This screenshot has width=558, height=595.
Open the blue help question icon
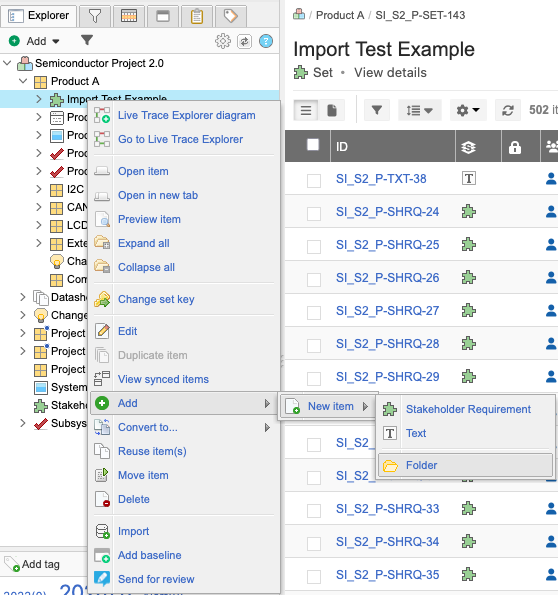tap(266, 41)
